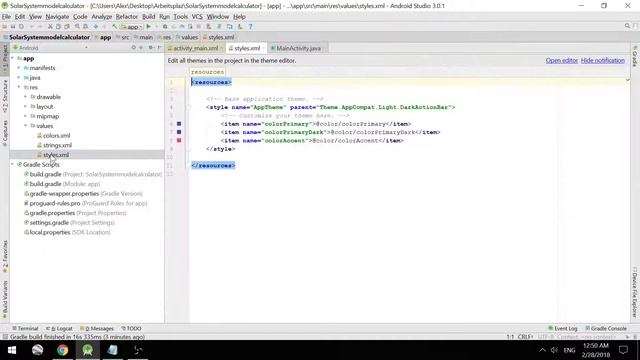Viewport: 640px width, 360px height.
Task: Open the colors.xml file in tree
Action: [53, 136]
